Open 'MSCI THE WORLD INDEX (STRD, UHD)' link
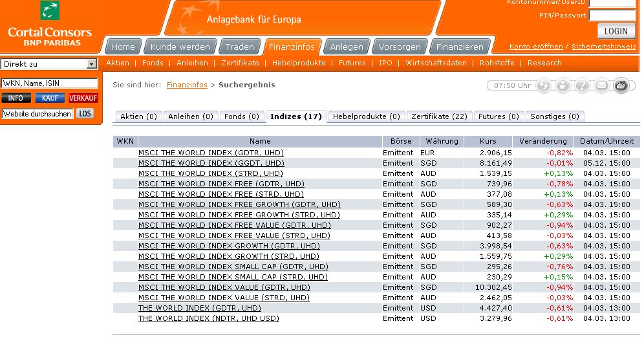This screenshot has width=644, height=350. coord(211,173)
